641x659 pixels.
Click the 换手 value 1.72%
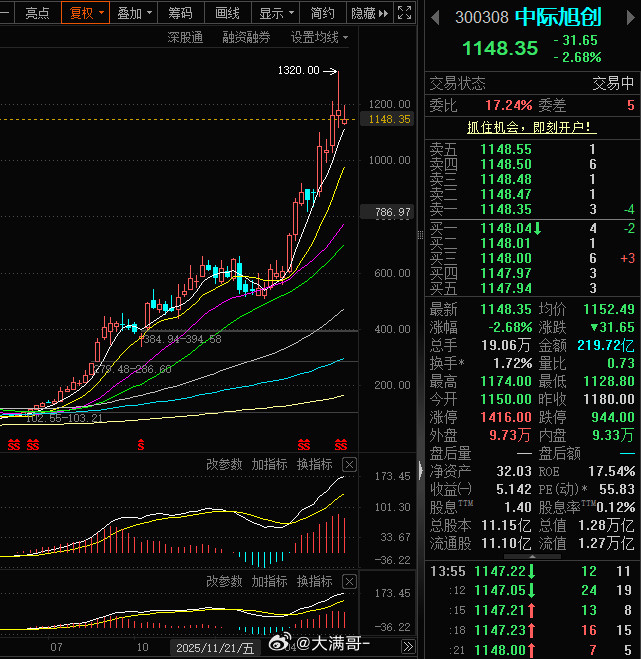(512, 363)
